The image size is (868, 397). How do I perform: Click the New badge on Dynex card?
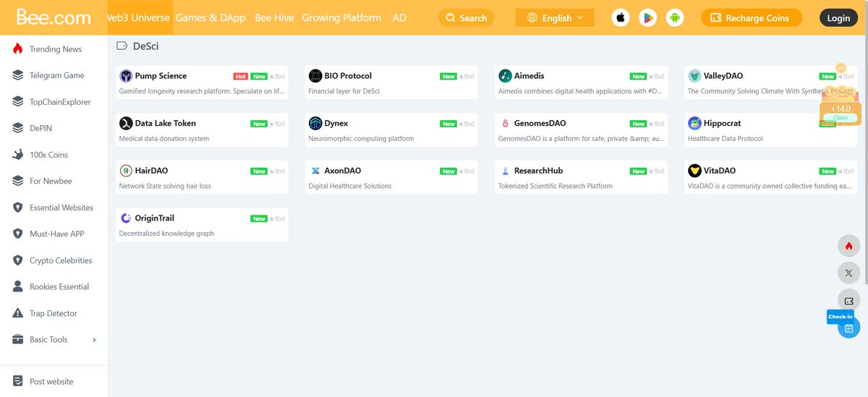449,124
